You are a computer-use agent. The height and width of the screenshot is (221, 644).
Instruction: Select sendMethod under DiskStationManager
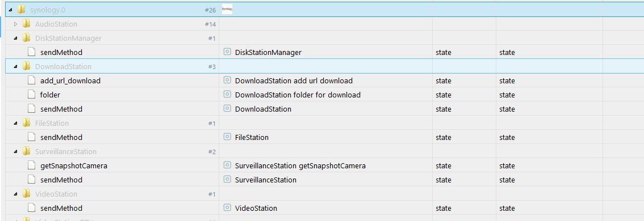click(61, 53)
